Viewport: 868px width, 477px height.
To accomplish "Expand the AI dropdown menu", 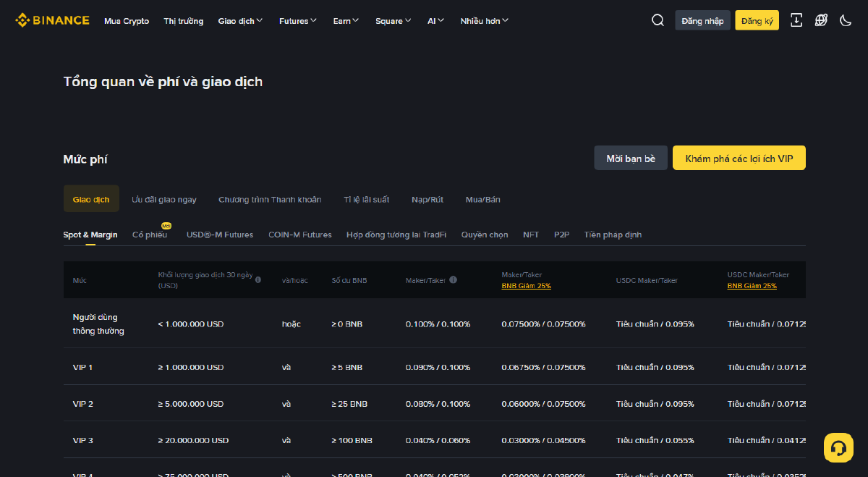I will [436, 21].
